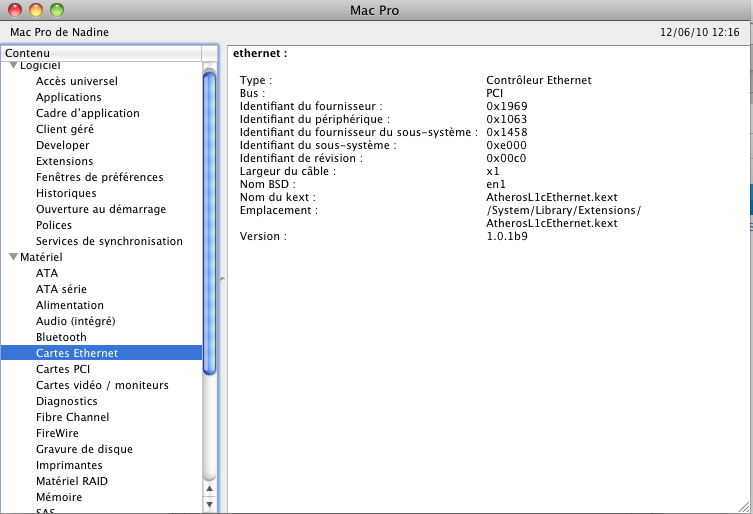Screen dimensions: 753x514
Task: Click the Largeur du câble label
Action: coord(288,171)
